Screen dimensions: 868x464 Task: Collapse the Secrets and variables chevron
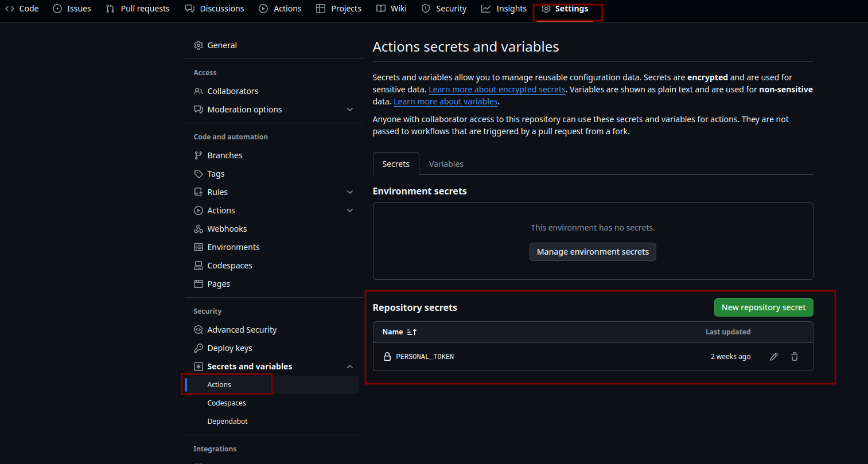[350, 366]
